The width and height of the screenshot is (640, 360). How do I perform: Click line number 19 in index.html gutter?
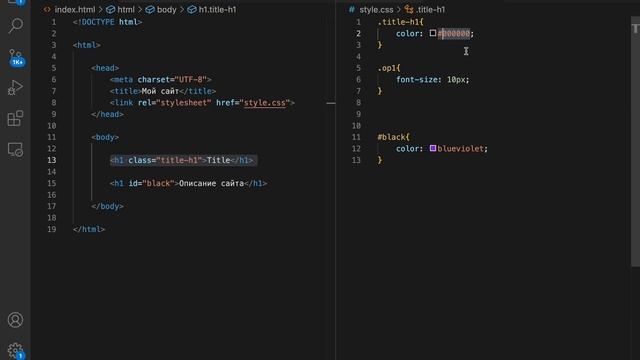tap(52, 229)
